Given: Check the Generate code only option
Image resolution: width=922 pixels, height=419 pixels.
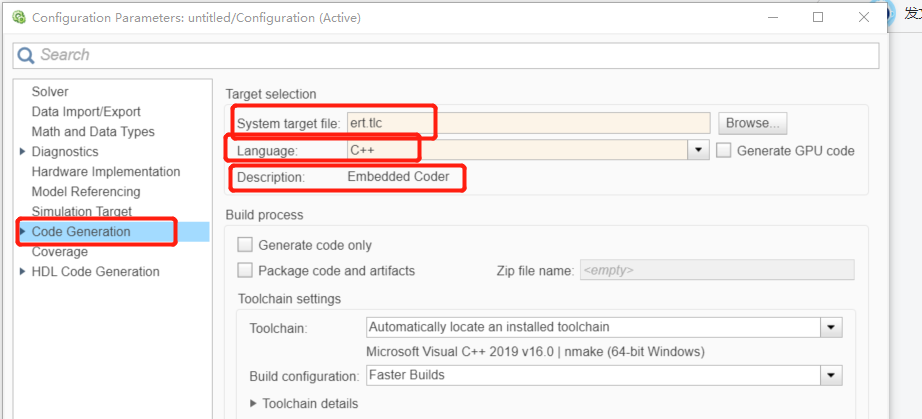Looking at the screenshot, I should 245,245.
